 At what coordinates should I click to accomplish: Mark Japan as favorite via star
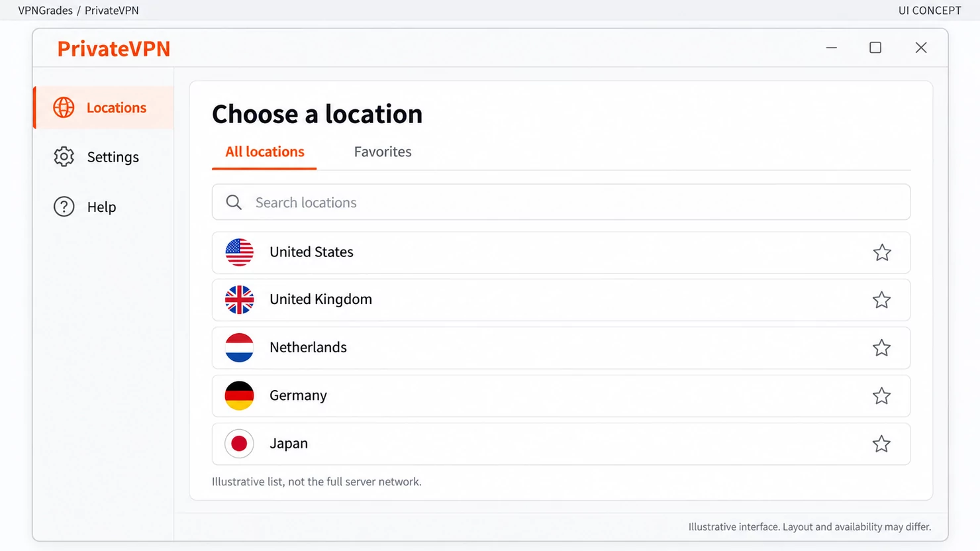tap(881, 444)
